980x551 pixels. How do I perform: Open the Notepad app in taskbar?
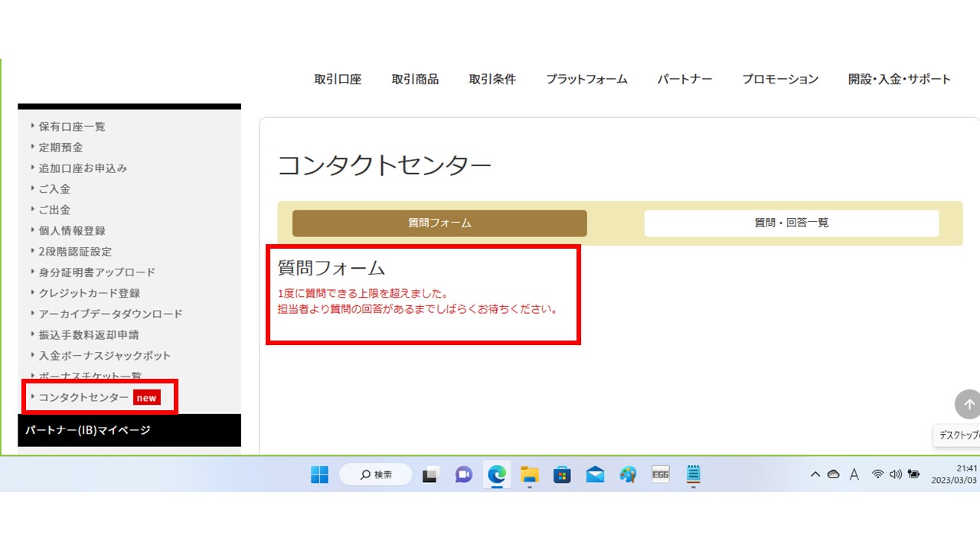[693, 474]
